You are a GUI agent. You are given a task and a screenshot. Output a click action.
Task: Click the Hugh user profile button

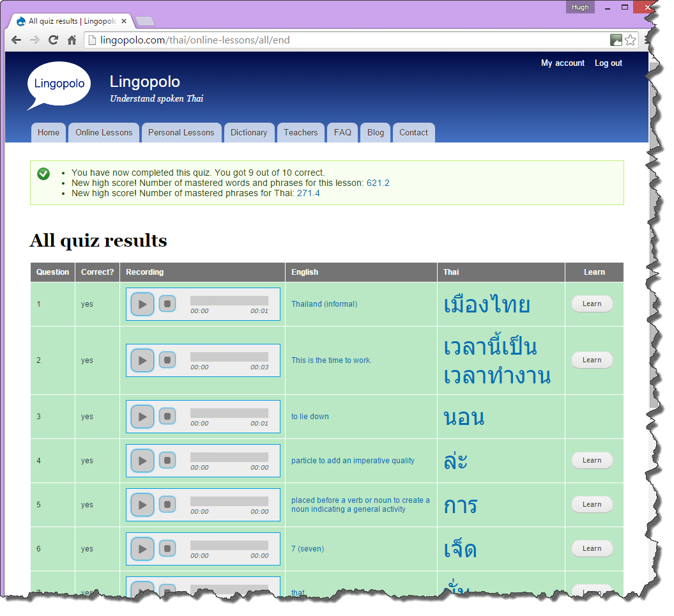click(x=580, y=7)
